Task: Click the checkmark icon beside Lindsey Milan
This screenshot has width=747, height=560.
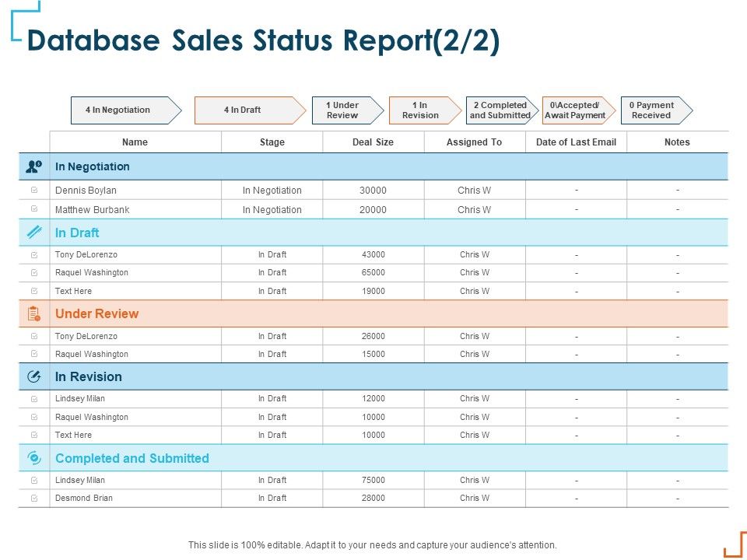Action: [33, 398]
